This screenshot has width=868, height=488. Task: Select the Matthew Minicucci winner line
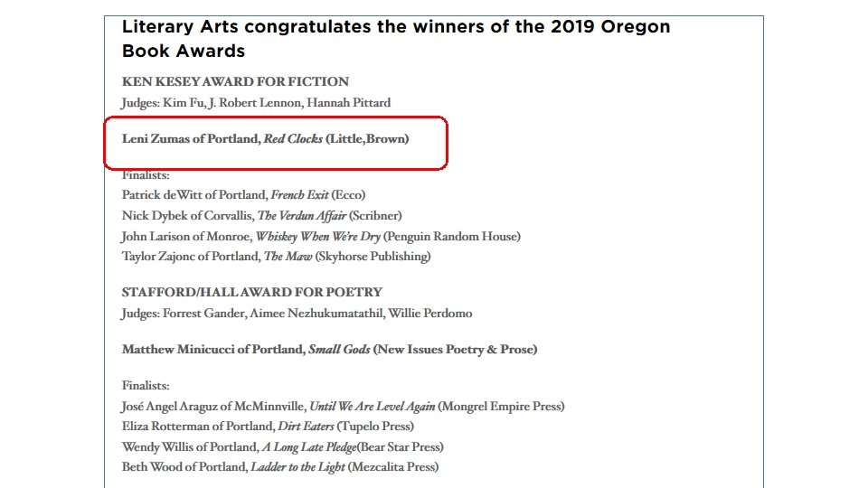click(x=329, y=350)
